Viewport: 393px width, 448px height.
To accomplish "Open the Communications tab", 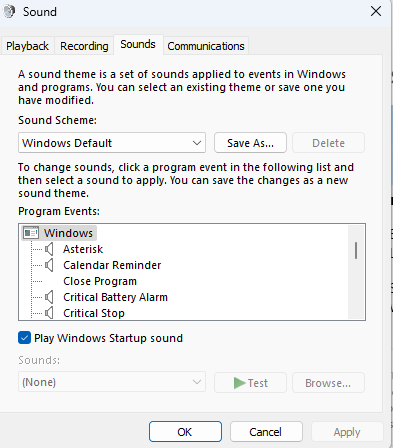I will [206, 46].
